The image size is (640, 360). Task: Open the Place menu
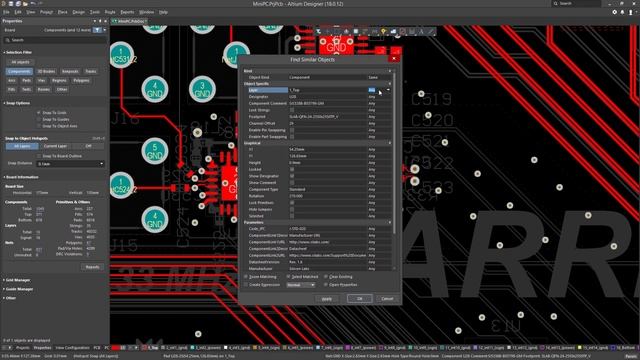[x=62, y=12]
